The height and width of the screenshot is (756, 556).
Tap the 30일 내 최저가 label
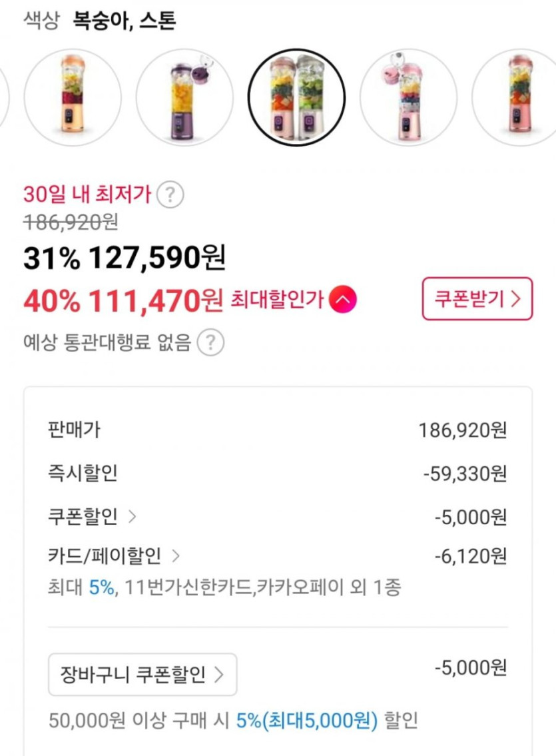tap(87, 195)
